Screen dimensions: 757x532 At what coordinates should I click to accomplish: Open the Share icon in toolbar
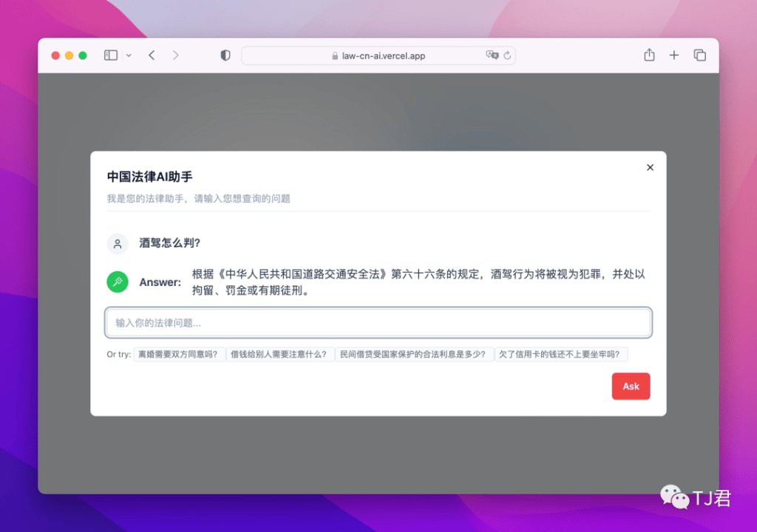click(x=649, y=55)
